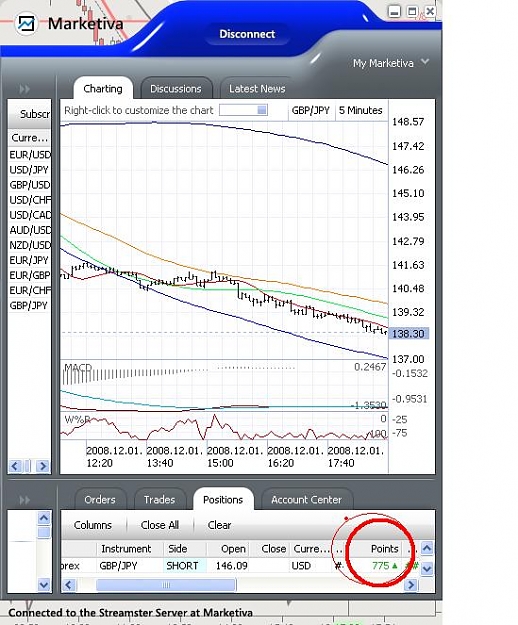Click the positions table scroll-up arrow
This screenshot has width=518, height=625.
[427, 548]
